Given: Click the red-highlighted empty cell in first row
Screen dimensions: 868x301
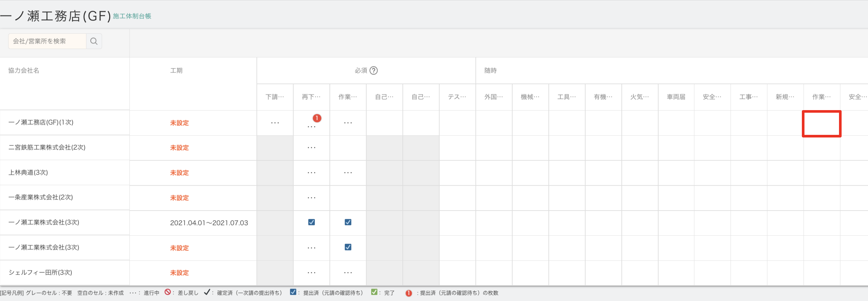Looking at the screenshot, I should click(821, 124).
